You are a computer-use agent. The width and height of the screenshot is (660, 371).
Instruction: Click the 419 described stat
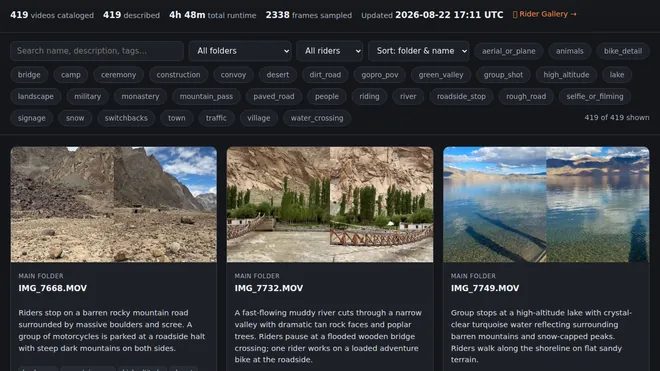tap(131, 15)
